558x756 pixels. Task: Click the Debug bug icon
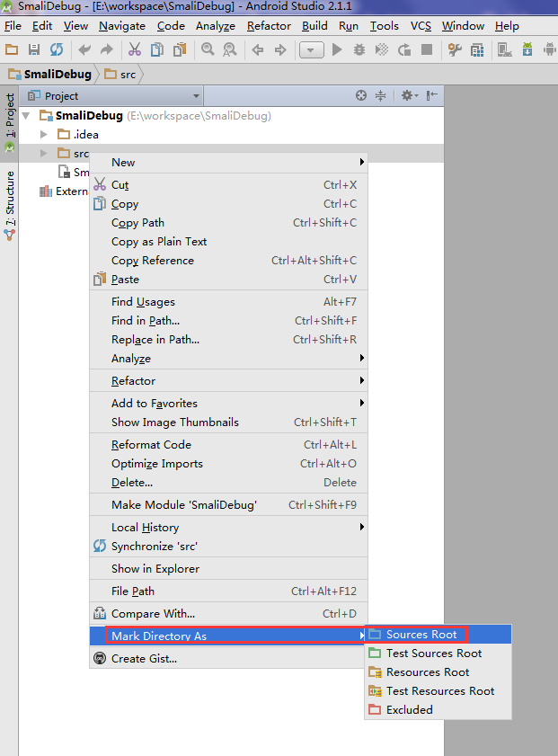(x=359, y=49)
